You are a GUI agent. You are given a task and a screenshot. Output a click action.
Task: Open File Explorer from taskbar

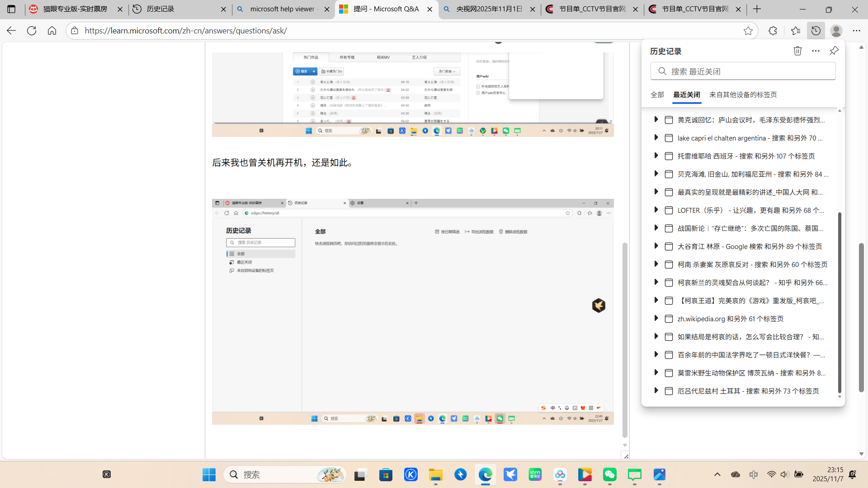[x=436, y=474]
